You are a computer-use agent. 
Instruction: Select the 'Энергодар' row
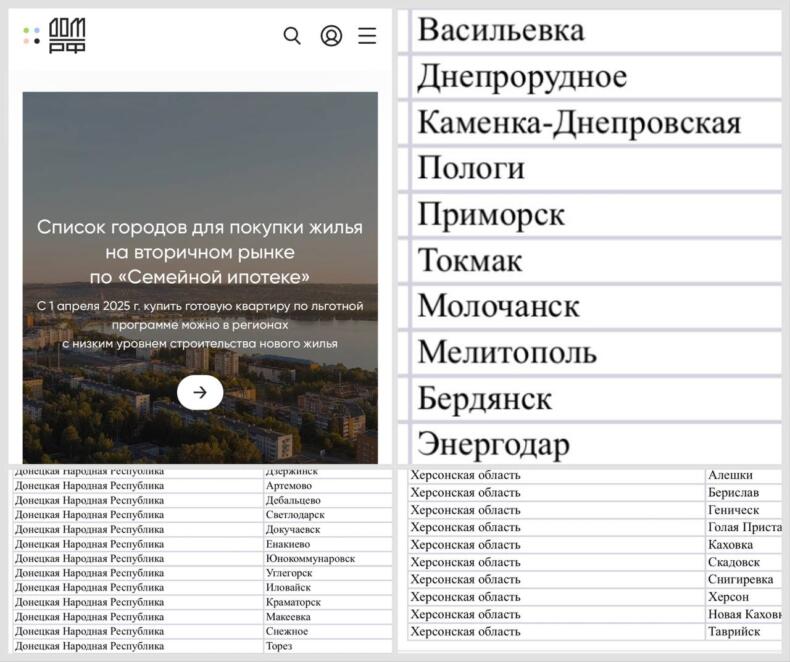point(597,444)
